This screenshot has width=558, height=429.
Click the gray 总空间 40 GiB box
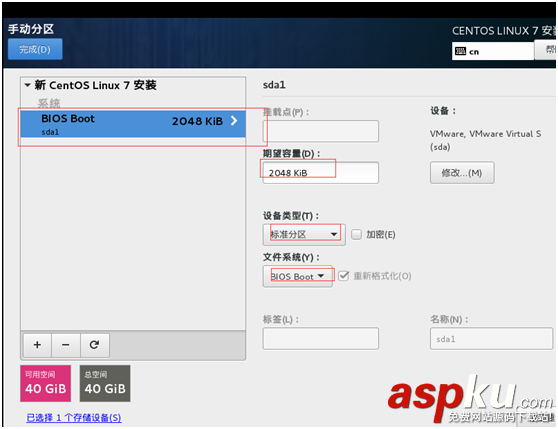coord(105,383)
